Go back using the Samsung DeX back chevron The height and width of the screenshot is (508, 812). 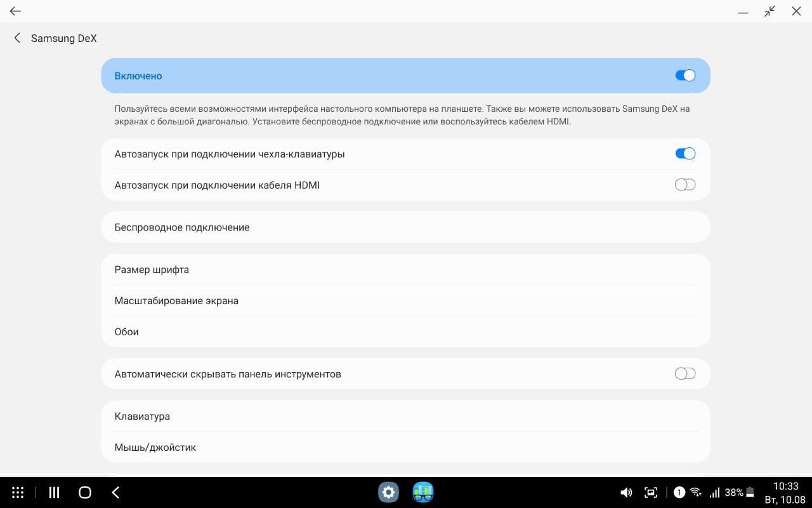coord(17,38)
